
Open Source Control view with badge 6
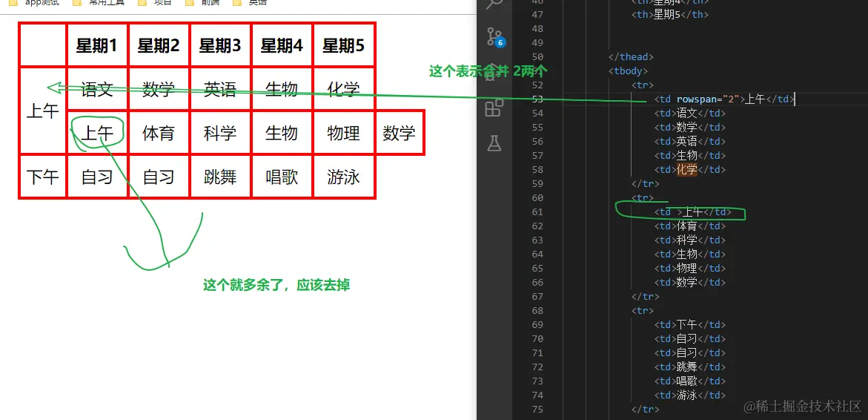[x=494, y=36]
